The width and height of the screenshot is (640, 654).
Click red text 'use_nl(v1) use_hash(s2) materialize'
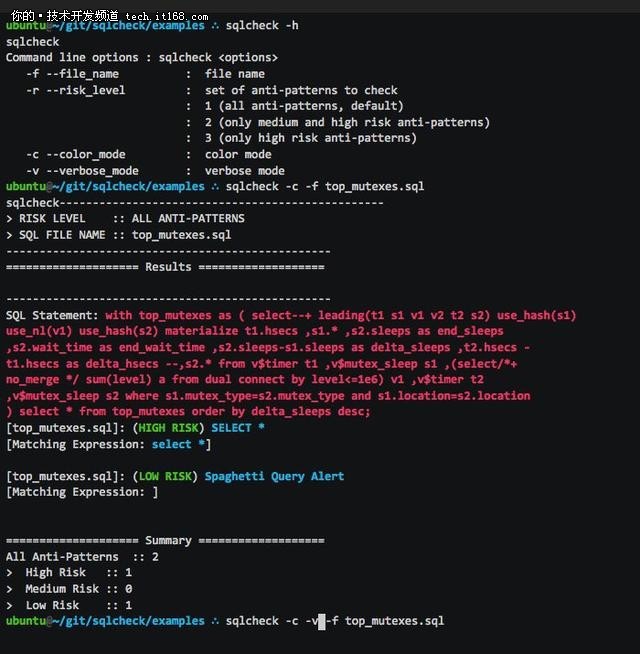(122, 331)
